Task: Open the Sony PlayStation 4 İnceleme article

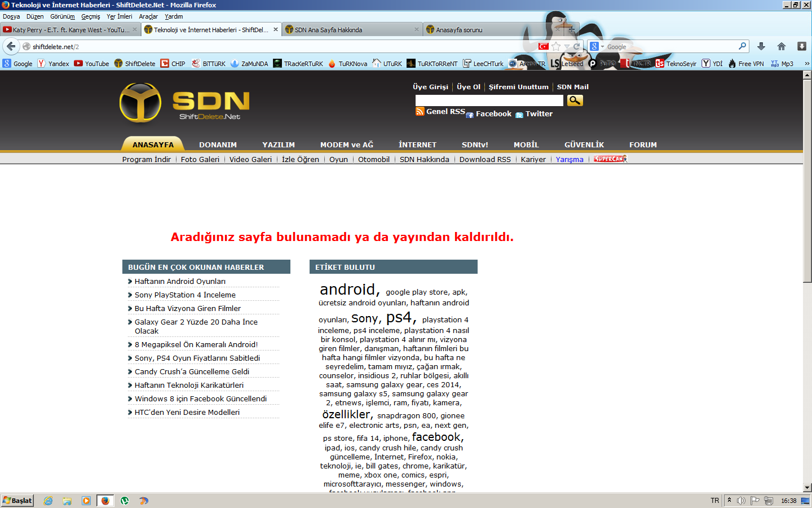Action: click(185, 295)
